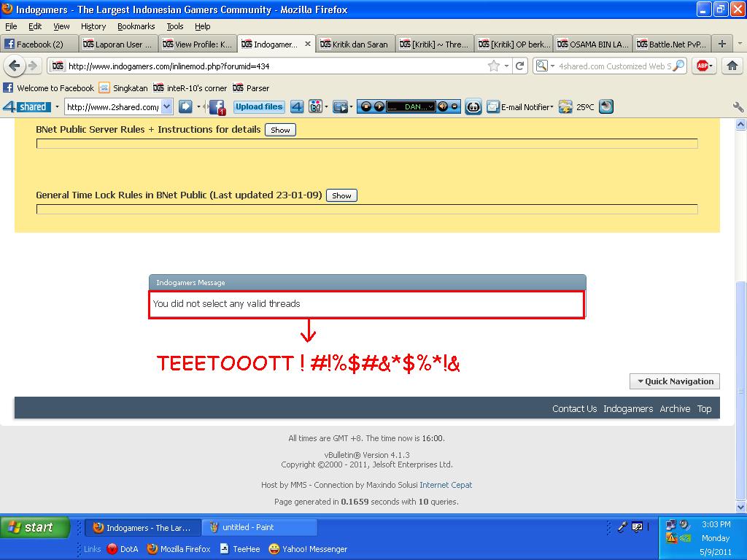Go to Firefox home page icon
This screenshot has height=560, width=747.
tap(732, 66)
